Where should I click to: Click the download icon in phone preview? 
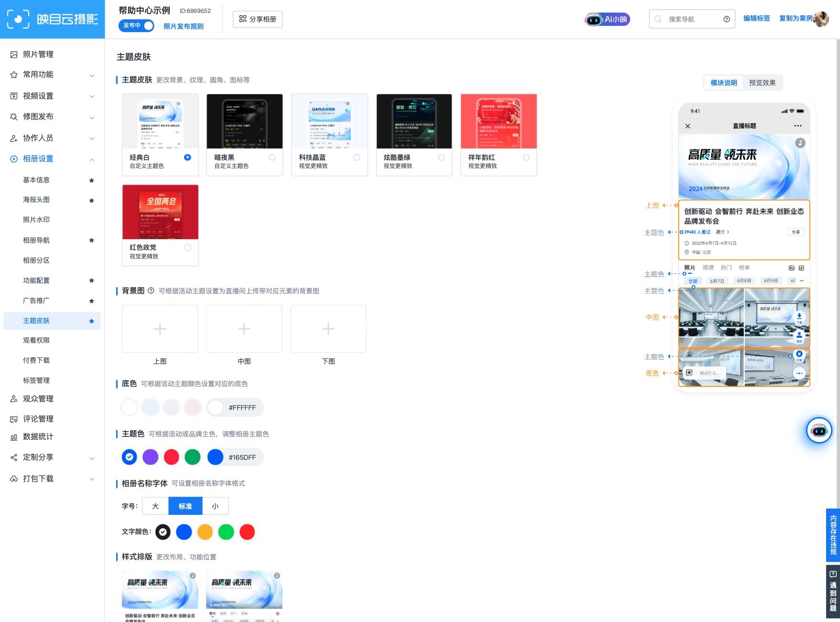(799, 318)
